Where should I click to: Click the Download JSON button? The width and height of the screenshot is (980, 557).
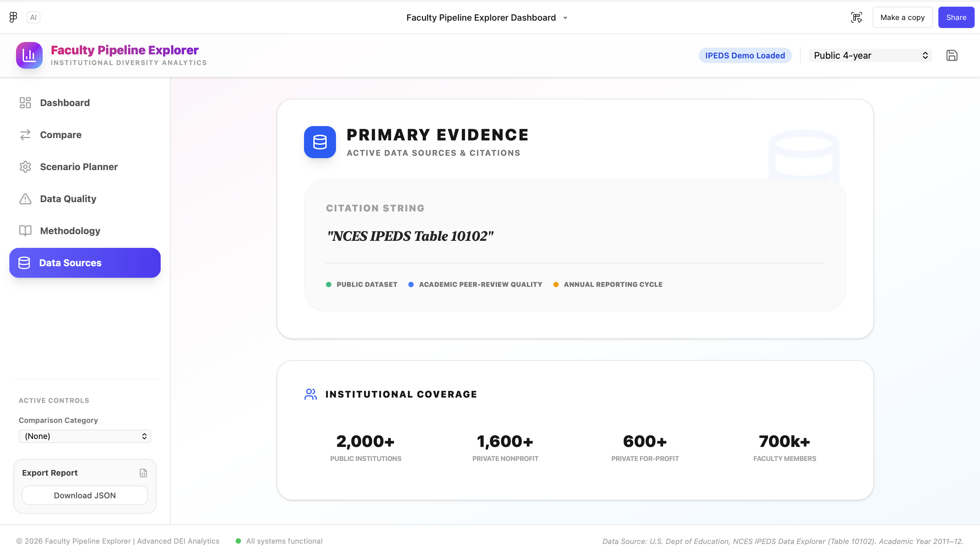[x=85, y=495]
